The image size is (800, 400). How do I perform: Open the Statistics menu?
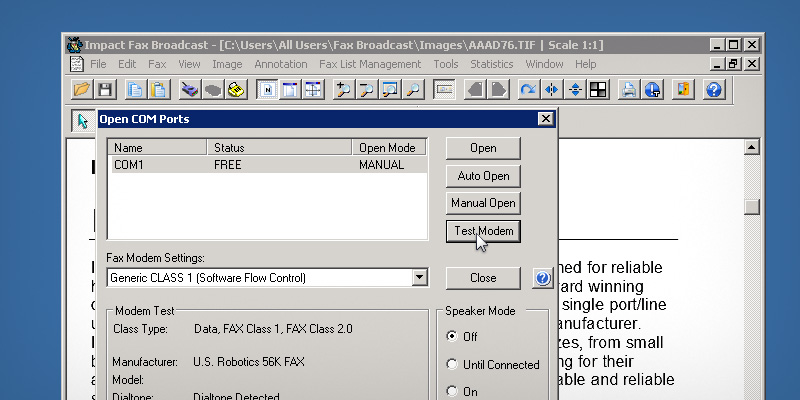491,64
